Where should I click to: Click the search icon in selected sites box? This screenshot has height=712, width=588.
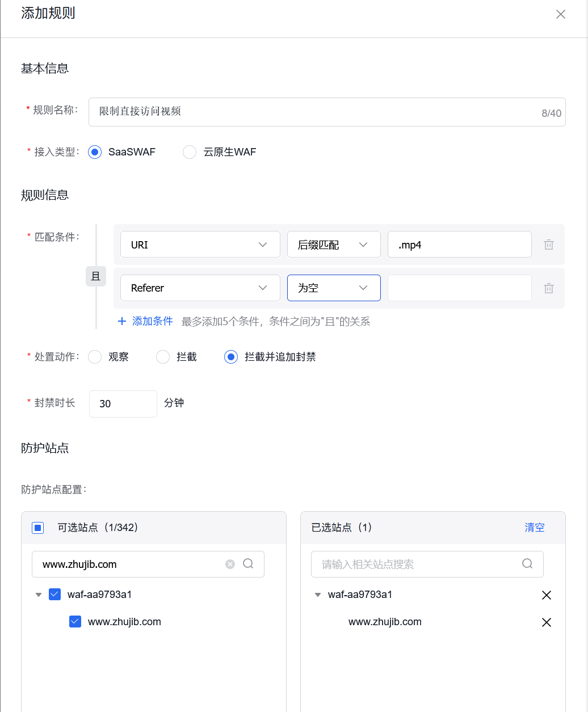[x=527, y=563]
